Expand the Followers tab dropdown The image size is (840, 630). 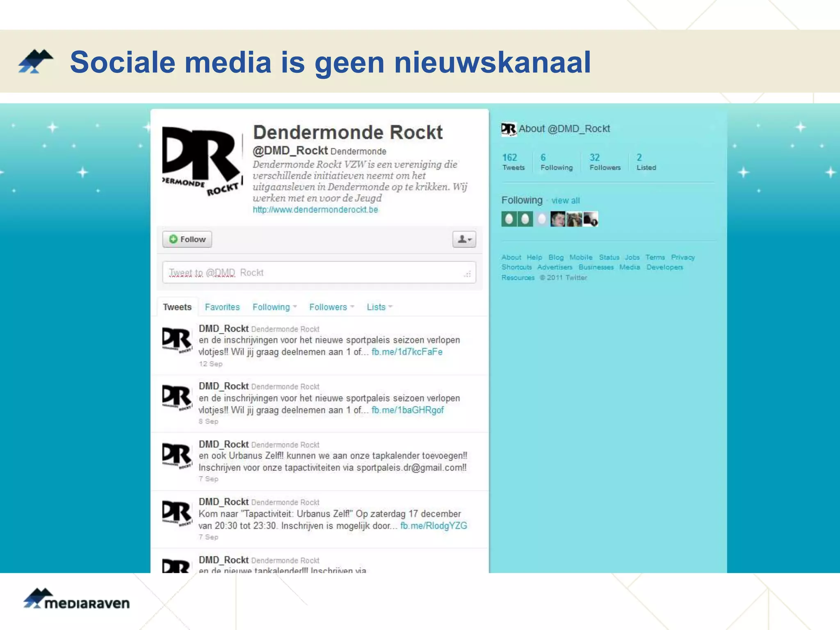tap(331, 307)
